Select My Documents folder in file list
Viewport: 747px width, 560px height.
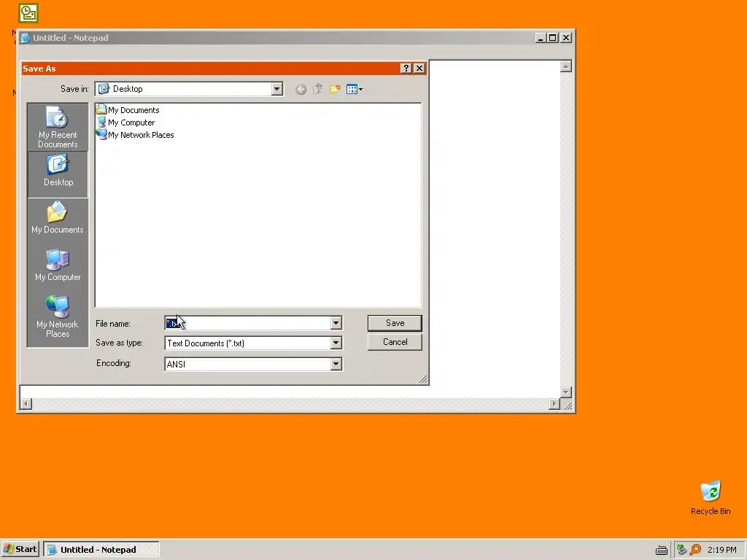[128, 110]
